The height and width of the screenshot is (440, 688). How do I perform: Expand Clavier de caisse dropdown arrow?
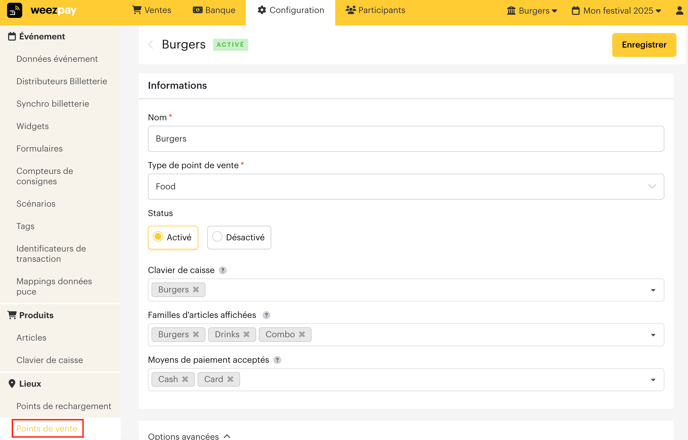tap(653, 290)
